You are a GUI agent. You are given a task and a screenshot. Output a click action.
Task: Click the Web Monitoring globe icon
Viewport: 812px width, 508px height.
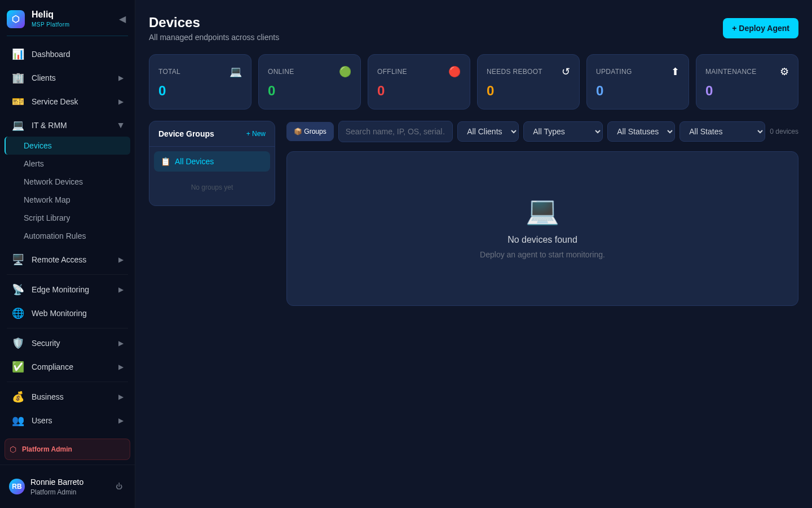(x=18, y=313)
